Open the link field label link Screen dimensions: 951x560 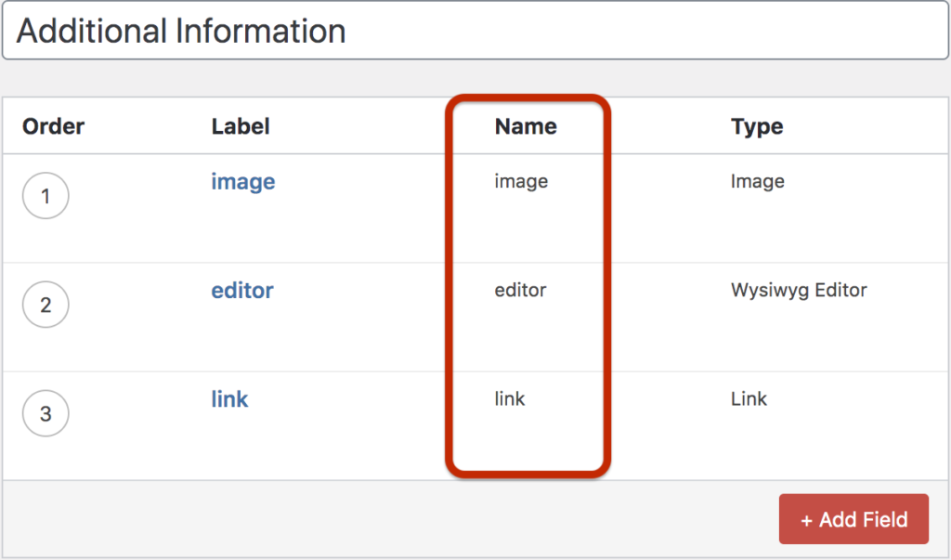pyautogui.click(x=230, y=399)
